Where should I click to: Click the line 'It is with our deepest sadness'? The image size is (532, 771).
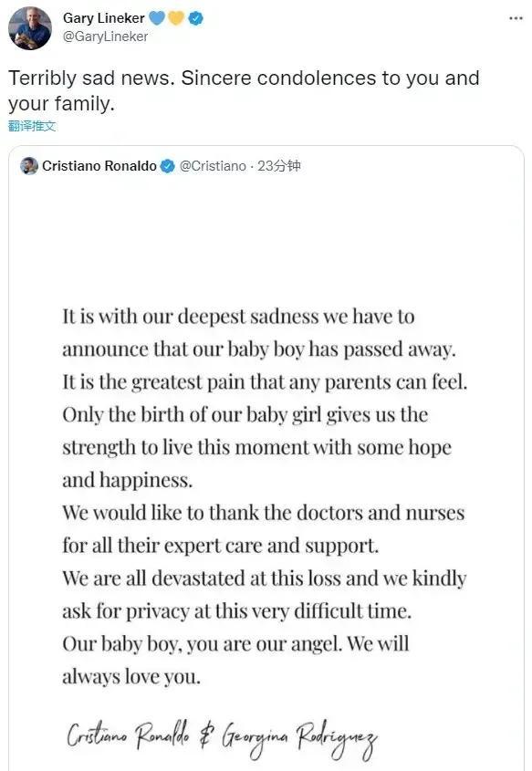pyautogui.click(x=238, y=317)
